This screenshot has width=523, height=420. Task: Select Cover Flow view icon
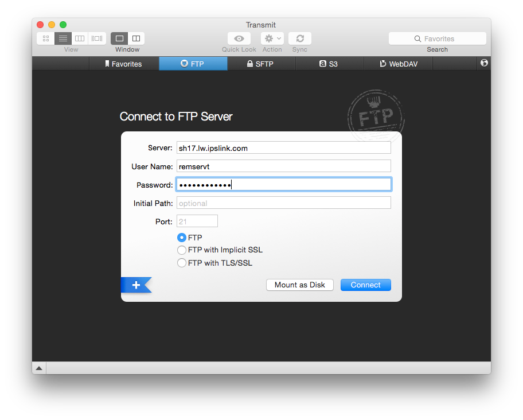coord(97,38)
